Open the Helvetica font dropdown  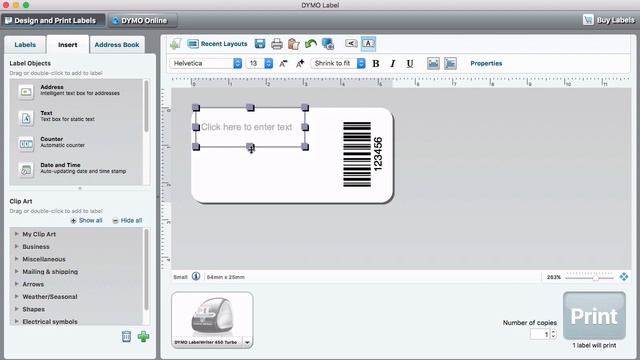click(x=238, y=63)
